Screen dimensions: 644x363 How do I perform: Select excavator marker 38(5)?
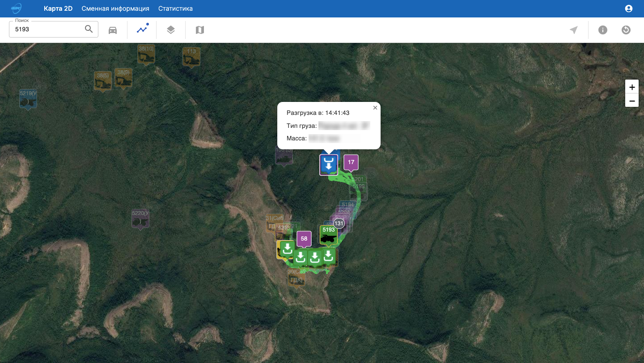point(103,81)
